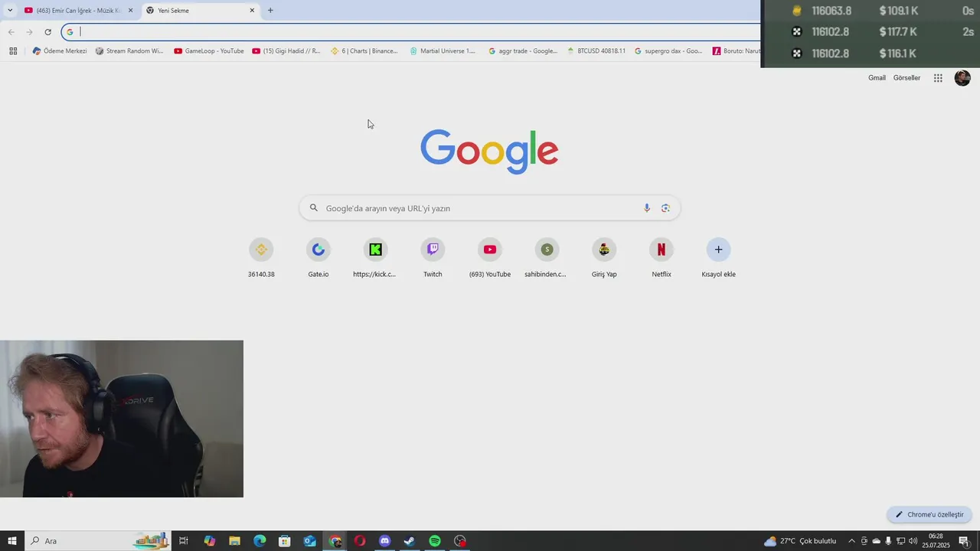Screen dimensions: 980x551
Task: Search by image with Google Lens icon
Action: [665, 208]
